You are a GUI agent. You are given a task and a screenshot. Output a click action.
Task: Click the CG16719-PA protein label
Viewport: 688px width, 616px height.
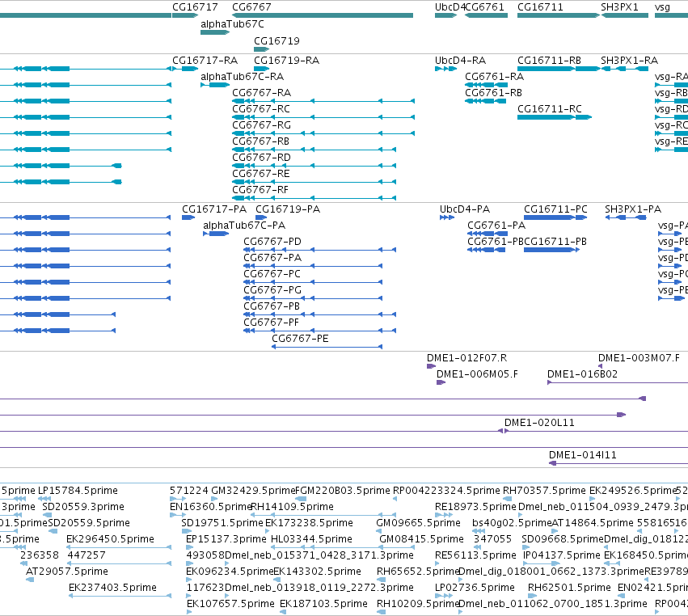288,209
